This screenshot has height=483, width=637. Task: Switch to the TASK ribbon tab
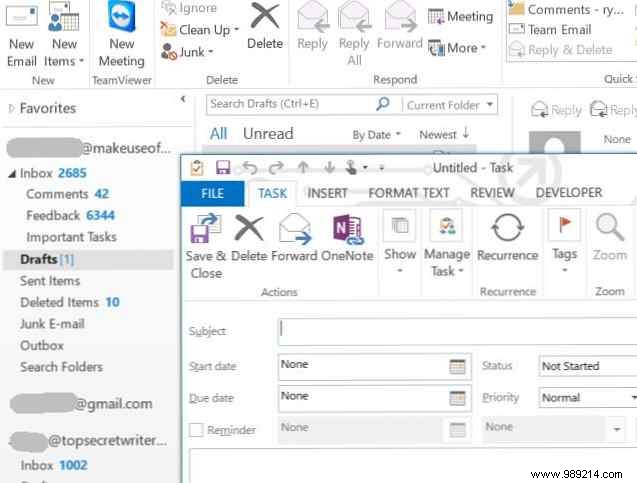pos(272,193)
